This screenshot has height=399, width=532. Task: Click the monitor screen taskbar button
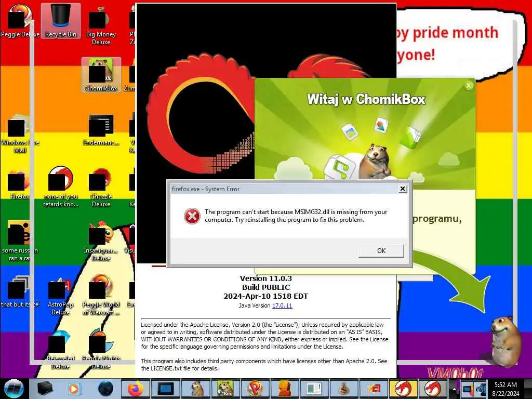[x=165, y=389]
